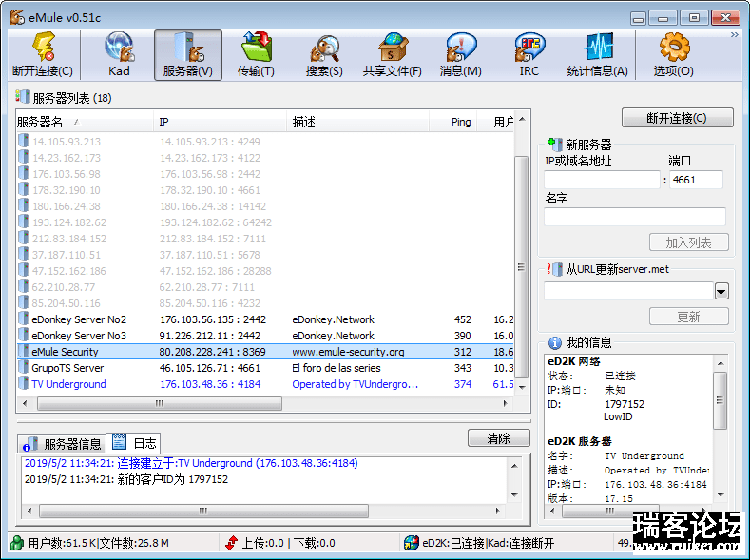Click log panel horizontal scrollbar thumb

tap(203, 512)
